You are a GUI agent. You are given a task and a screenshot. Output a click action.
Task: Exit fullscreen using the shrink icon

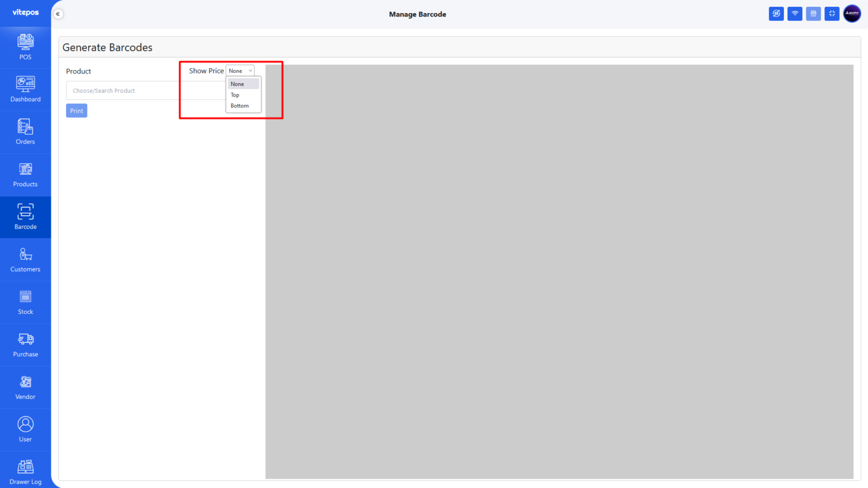(x=832, y=14)
